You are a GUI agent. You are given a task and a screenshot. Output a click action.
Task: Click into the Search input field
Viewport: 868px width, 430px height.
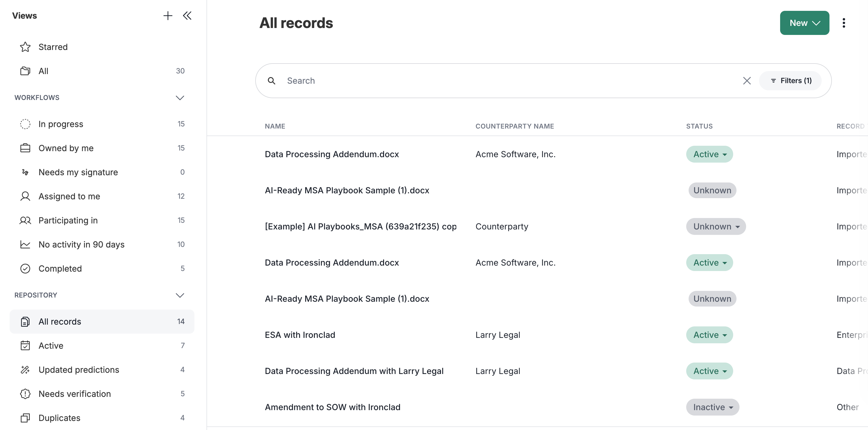click(x=510, y=81)
